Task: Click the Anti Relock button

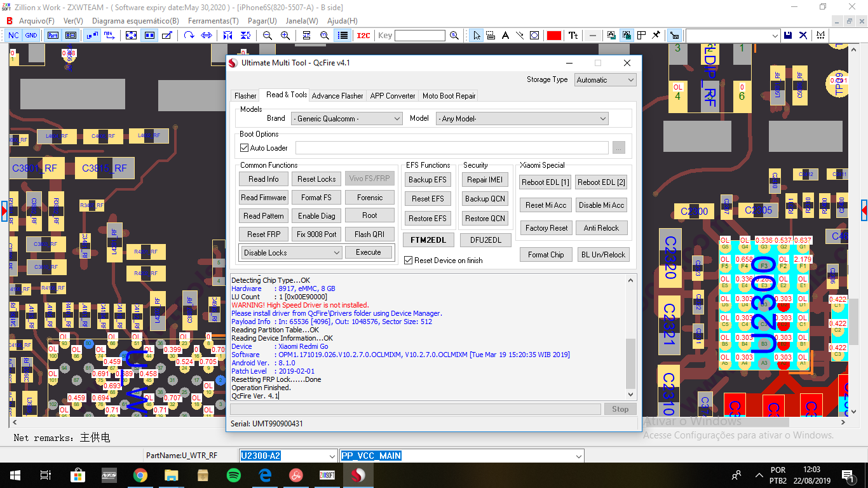Action: 602,228
